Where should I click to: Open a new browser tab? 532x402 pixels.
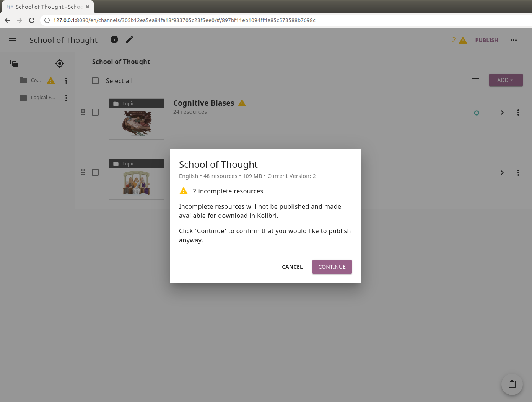pyautogui.click(x=102, y=7)
